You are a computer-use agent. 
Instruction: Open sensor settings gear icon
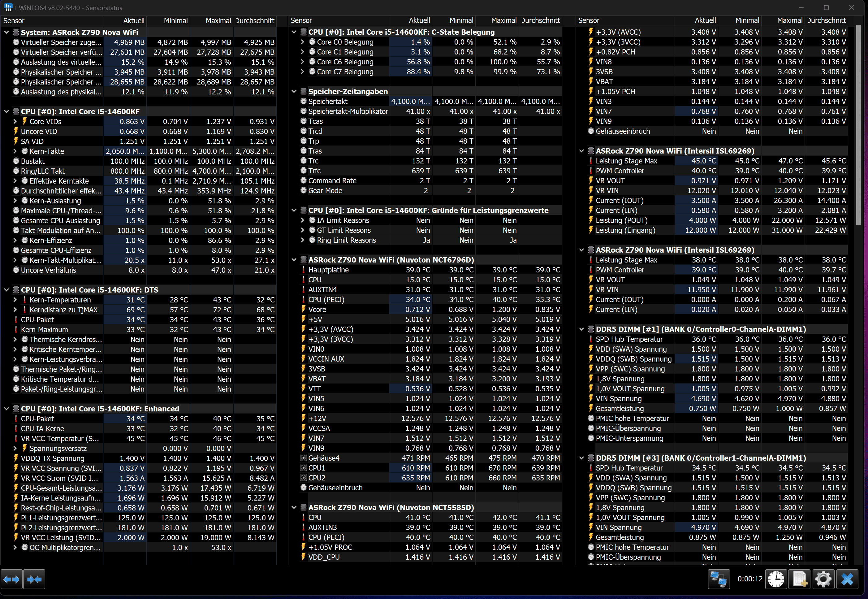click(x=823, y=579)
